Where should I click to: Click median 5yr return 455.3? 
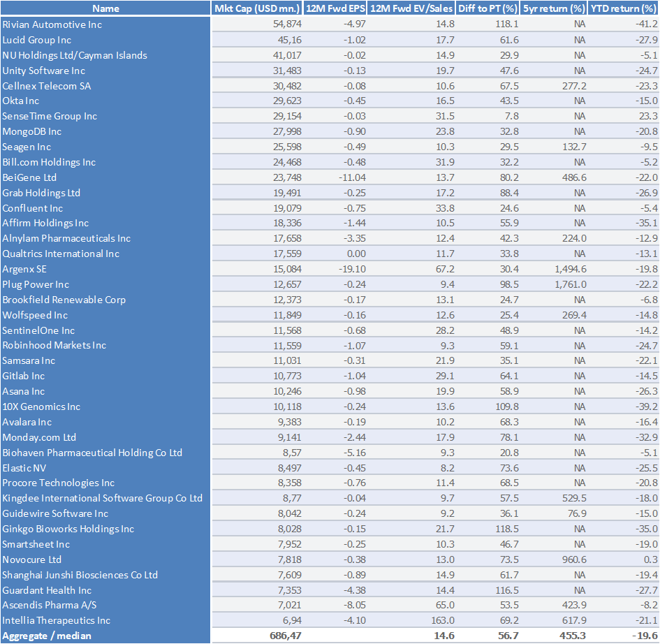pyautogui.click(x=573, y=636)
